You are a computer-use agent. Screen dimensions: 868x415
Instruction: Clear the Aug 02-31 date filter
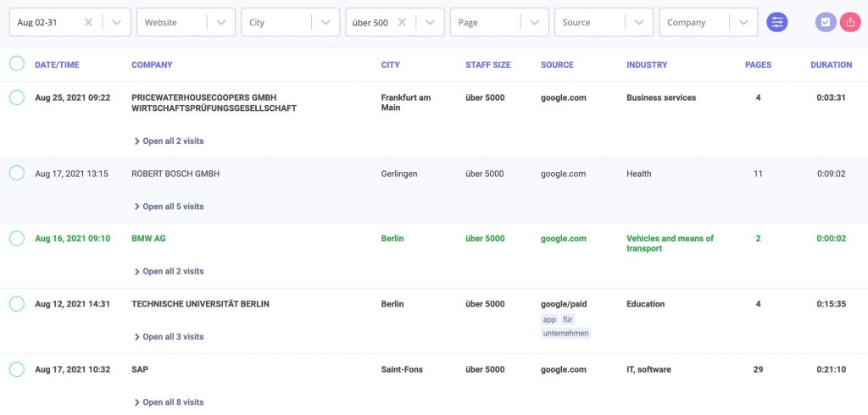[88, 22]
